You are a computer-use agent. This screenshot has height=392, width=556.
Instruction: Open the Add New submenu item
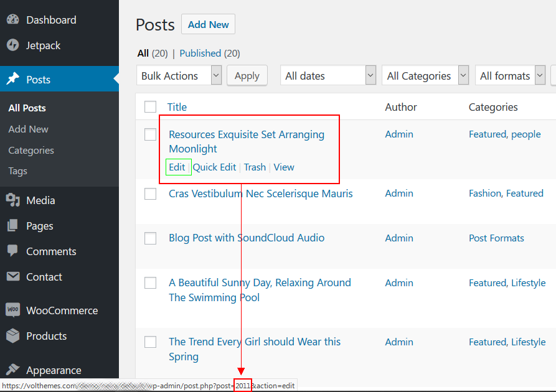click(x=29, y=129)
